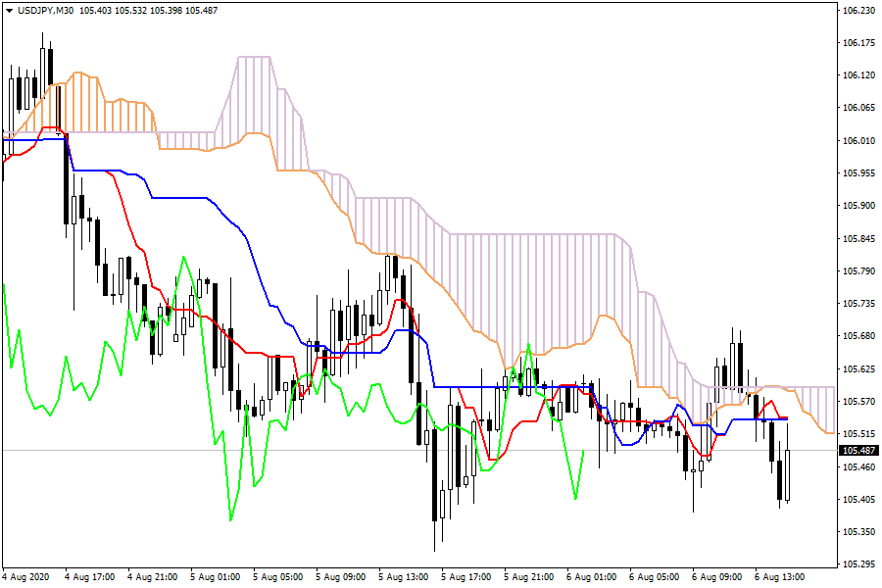
Task: Click the 106.230 price axis label
Action: [857, 10]
